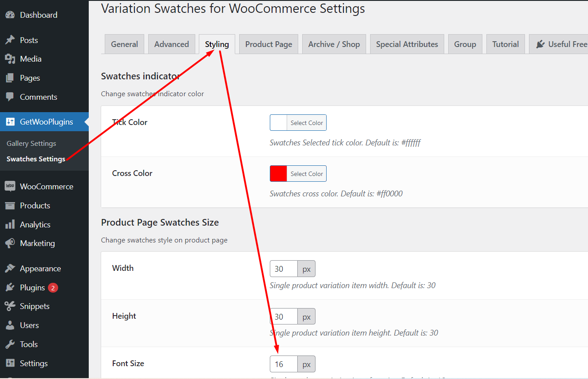The image size is (588, 379).
Task: Click the Products archive box icon
Action: pyautogui.click(x=10, y=205)
